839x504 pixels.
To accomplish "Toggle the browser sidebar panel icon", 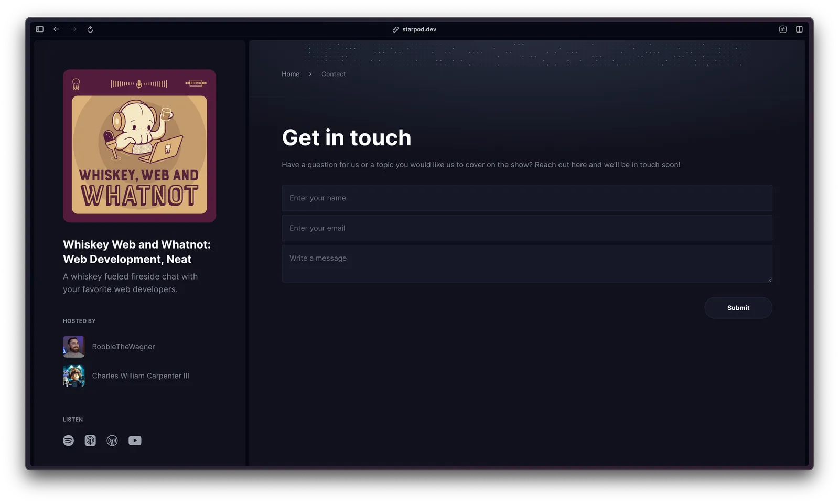I will coord(40,29).
